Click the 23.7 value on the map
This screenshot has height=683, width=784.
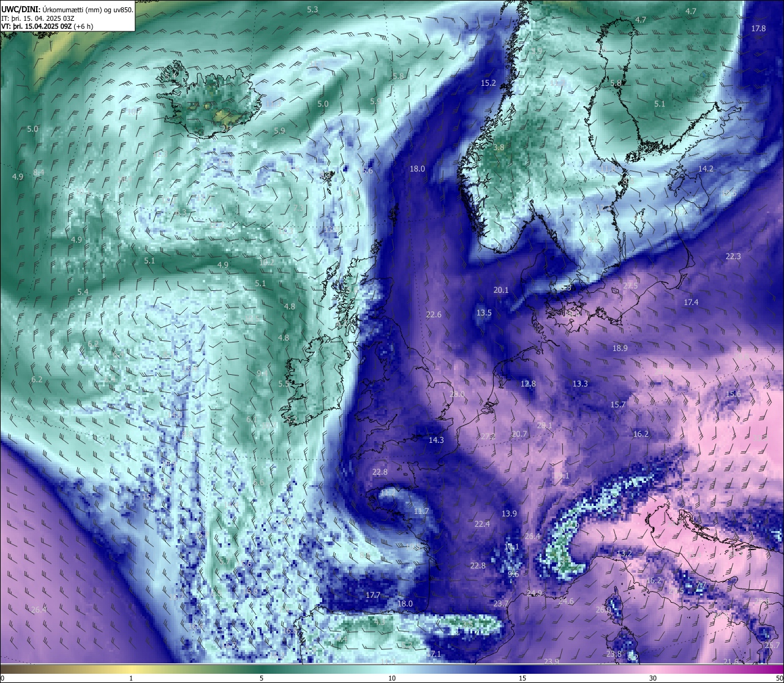click(x=500, y=604)
